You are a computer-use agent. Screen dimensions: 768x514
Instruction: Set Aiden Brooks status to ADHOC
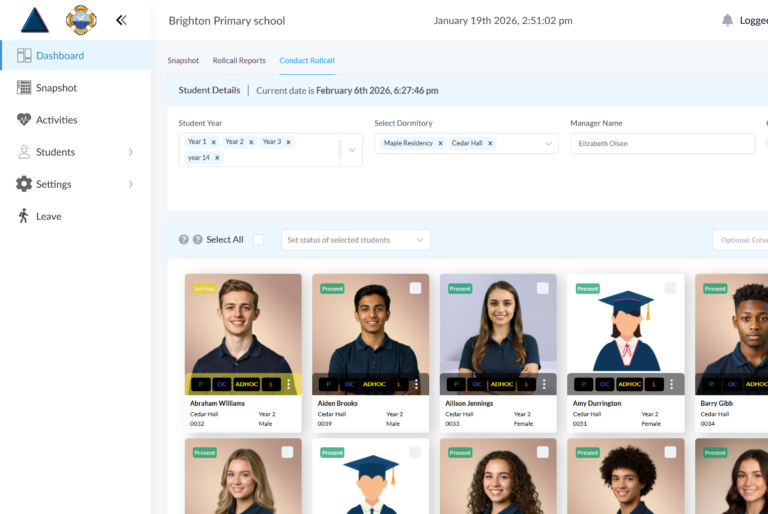point(374,384)
